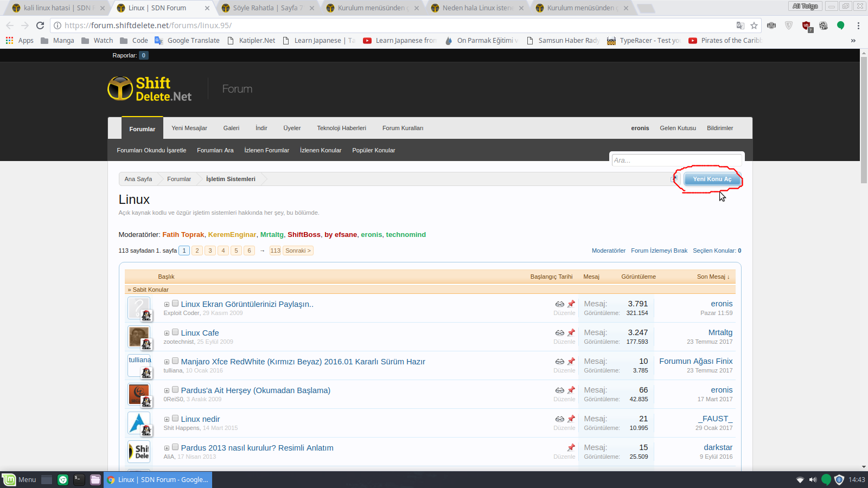Open Üyeler nav item
Screen dimensions: 868x488
pyautogui.click(x=292, y=129)
